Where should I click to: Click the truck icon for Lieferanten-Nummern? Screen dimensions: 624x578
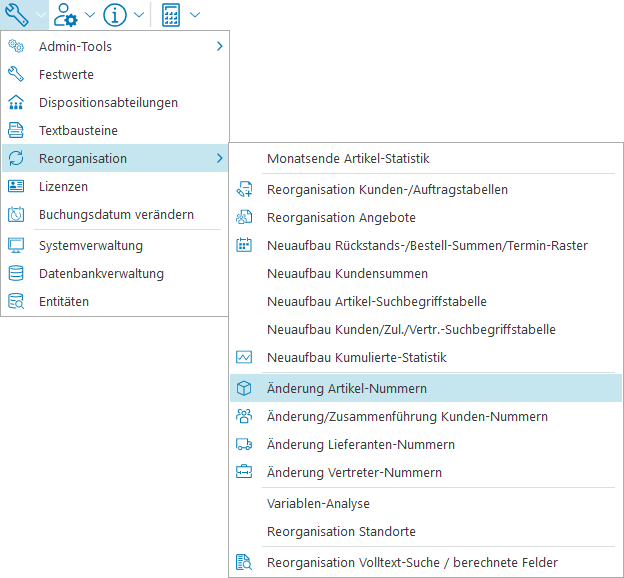pyautogui.click(x=244, y=444)
